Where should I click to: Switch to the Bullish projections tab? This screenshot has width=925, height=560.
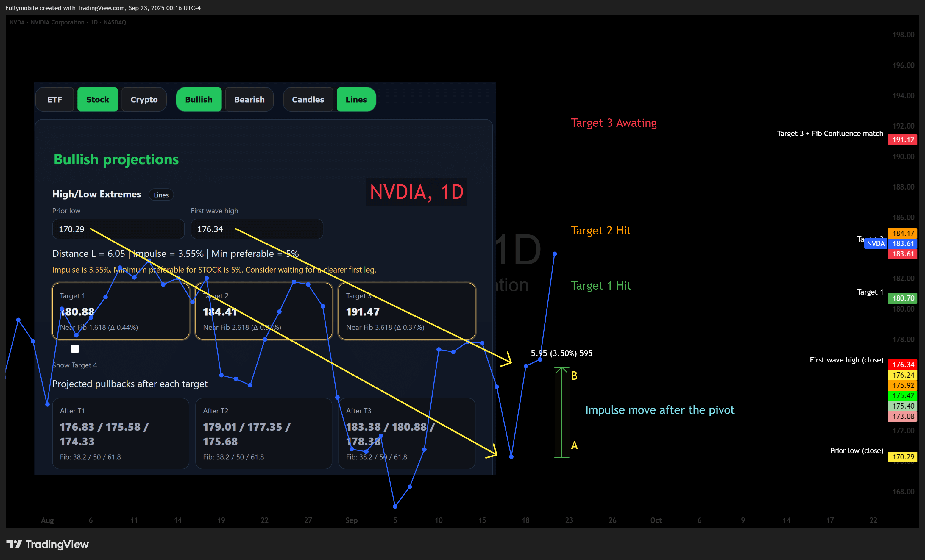tap(199, 100)
